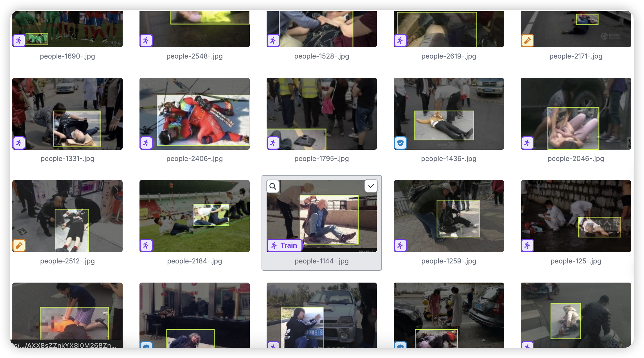Click the file name people-1436-.jpg
This screenshot has height=358, width=644.
coord(449,159)
